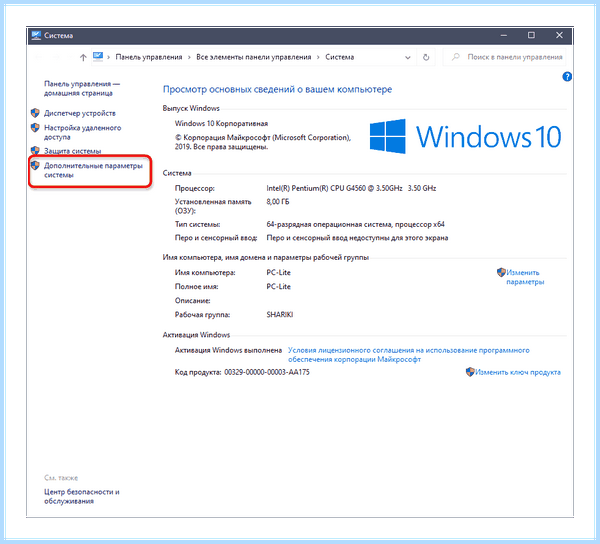Click shield icon beside Защита системы
The image size is (600, 544).
35,150
